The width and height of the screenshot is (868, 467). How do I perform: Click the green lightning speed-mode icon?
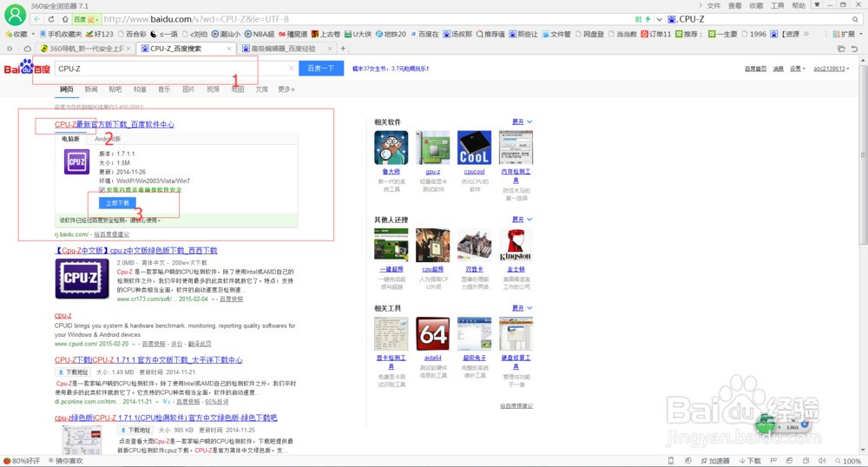point(648,19)
